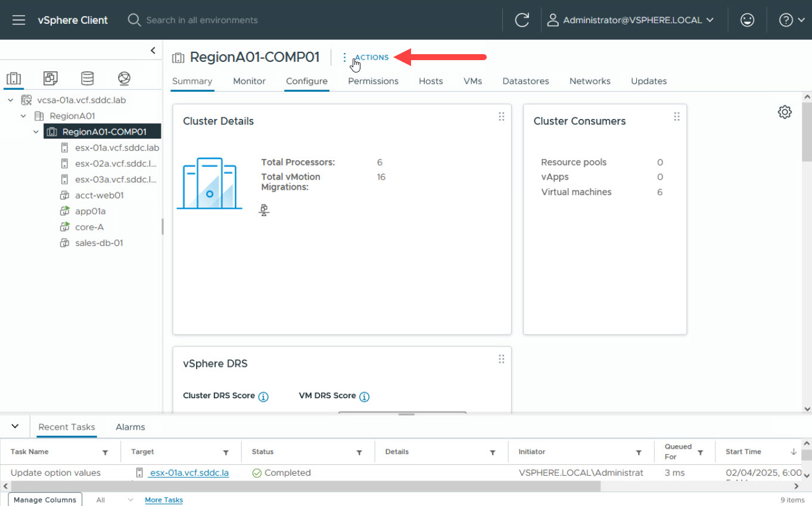Click Cluster Details card drag handle

tap(501, 117)
